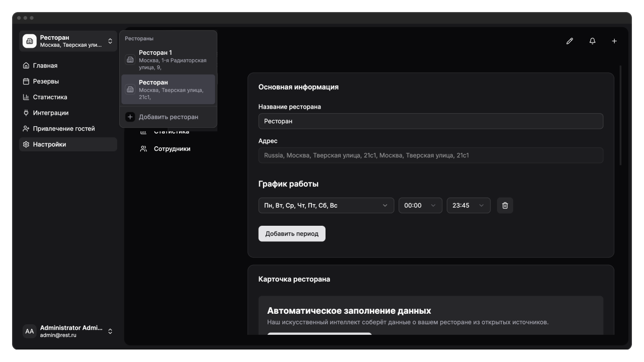Delete work period with trash icon
Viewport: 644px width, 362px height.
(505, 206)
